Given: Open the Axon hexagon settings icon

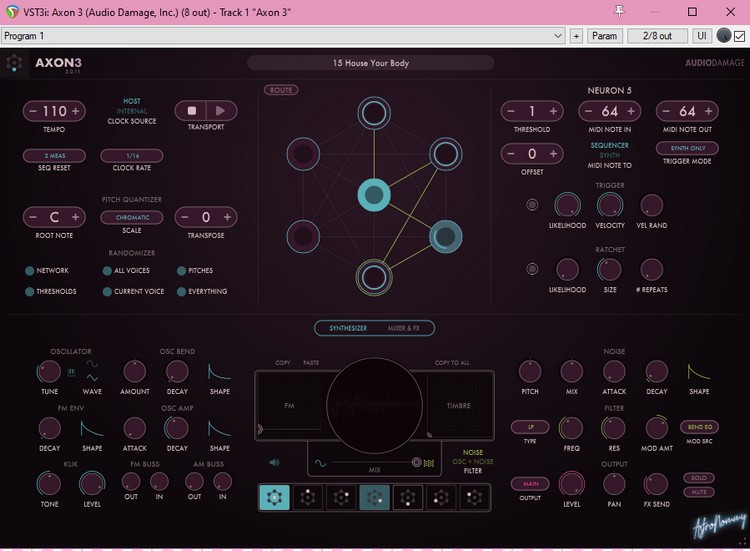Looking at the screenshot, I should 14,63.
